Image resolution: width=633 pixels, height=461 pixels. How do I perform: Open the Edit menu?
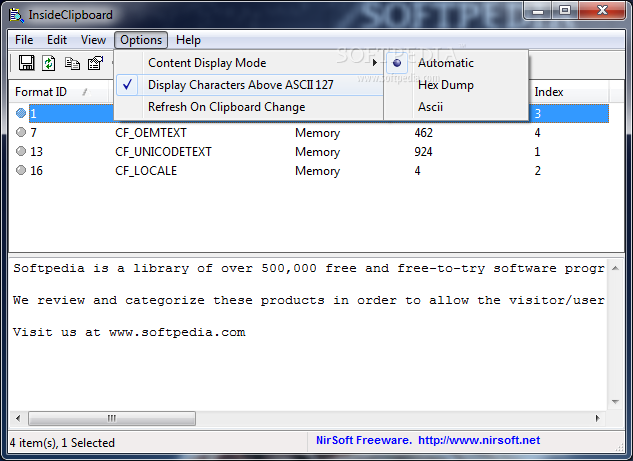click(57, 40)
